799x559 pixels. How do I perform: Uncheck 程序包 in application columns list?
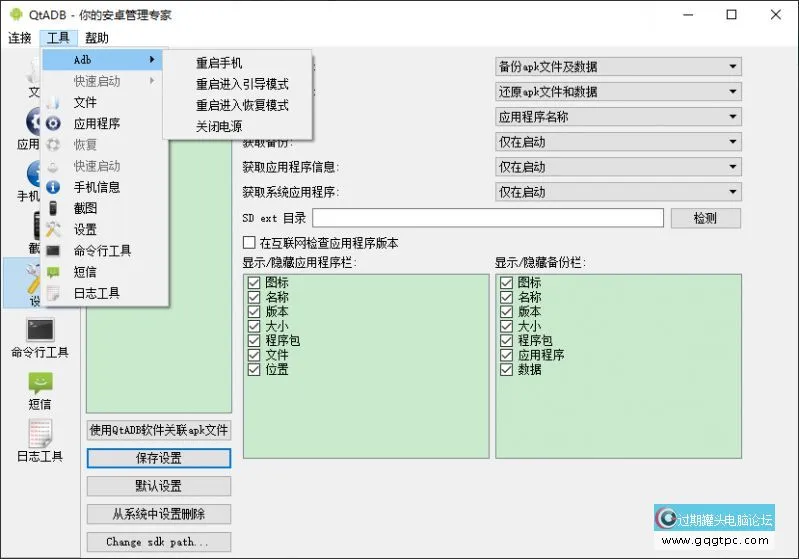254,341
